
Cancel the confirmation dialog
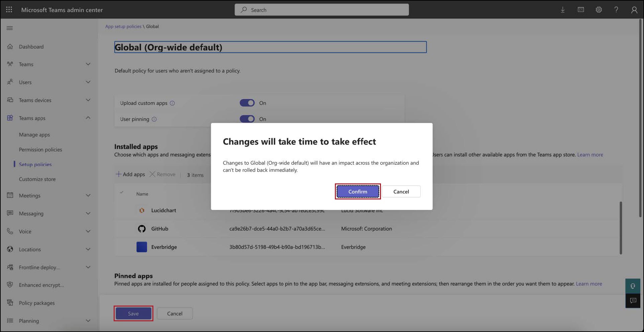[401, 191]
